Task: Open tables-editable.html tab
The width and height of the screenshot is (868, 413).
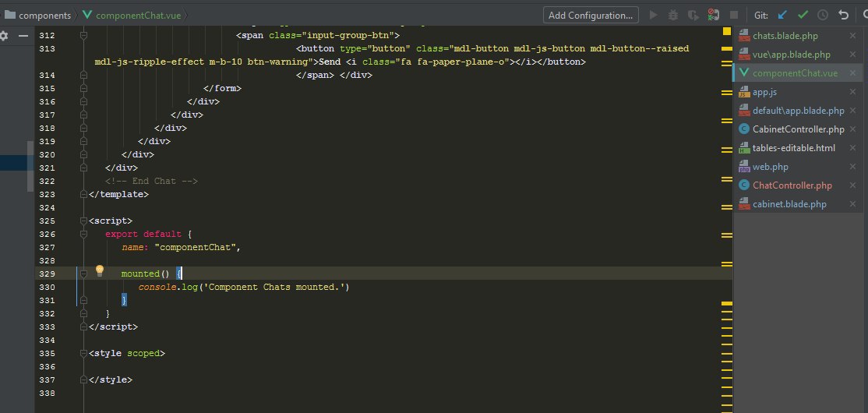Action: [x=798, y=148]
